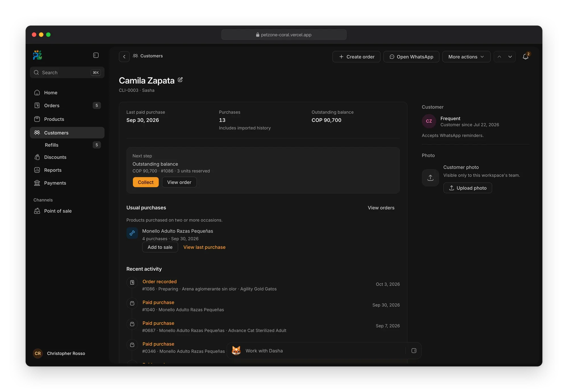568x392 pixels.
Task: Click the Work with Dasha input bar
Action: (x=324, y=351)
